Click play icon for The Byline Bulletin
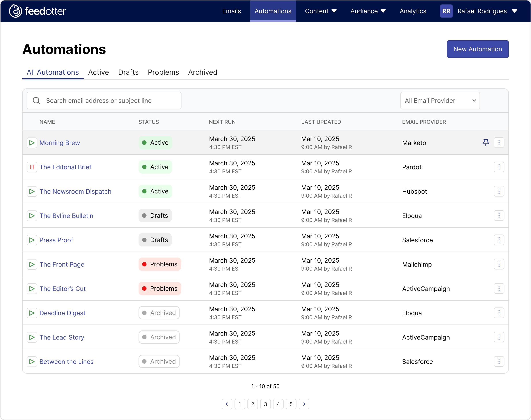The image size is (531, 420). [32, 216]
